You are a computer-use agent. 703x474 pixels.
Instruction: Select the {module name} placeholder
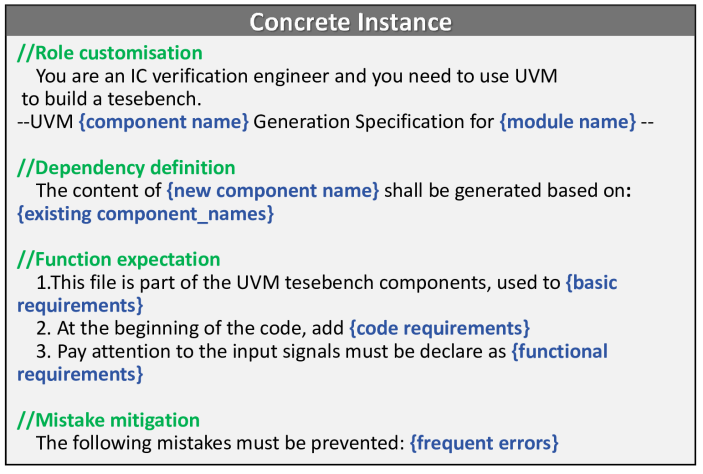click(x=567, y=122)
